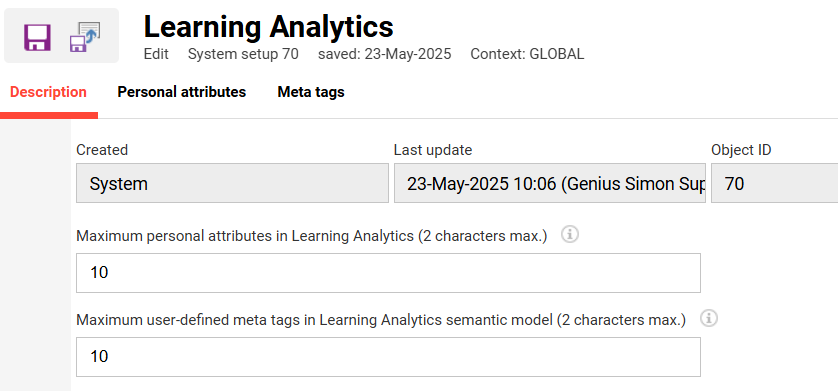Open the Personal attributes tab
Screen dimensions: 838x391
coord(182,92)
